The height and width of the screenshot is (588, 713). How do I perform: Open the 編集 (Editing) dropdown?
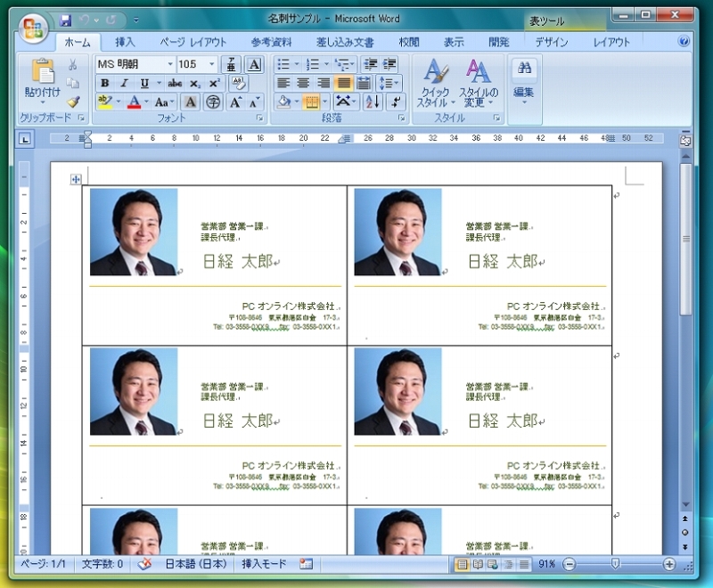(524, 81)
